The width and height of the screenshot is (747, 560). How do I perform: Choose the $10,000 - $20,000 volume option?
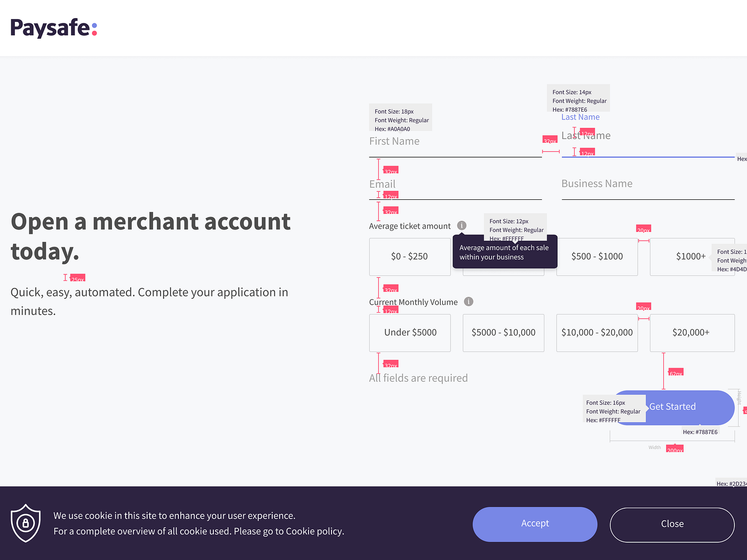[x=597, y=333]
